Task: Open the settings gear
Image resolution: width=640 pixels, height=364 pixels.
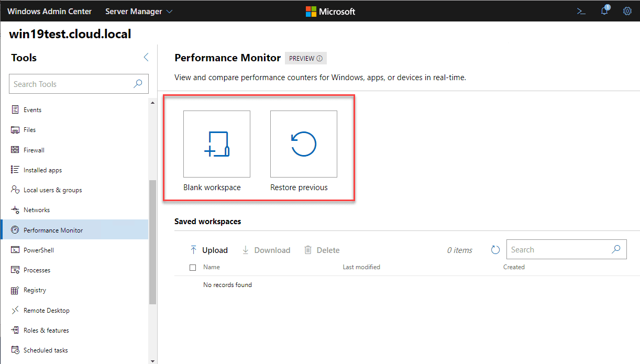Action: click(x=627, y=11)
